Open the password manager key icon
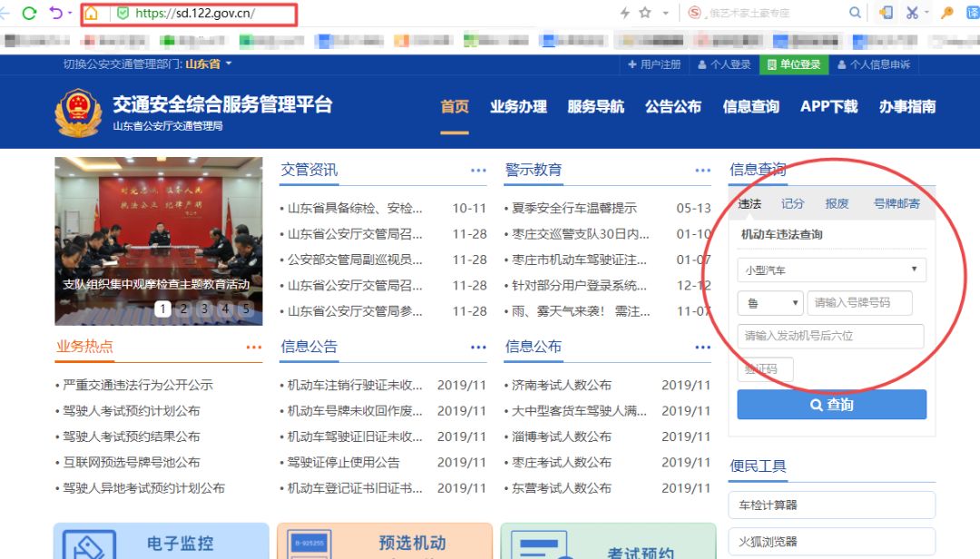This screenshot has width=980, height=559. tap(946, 13)
